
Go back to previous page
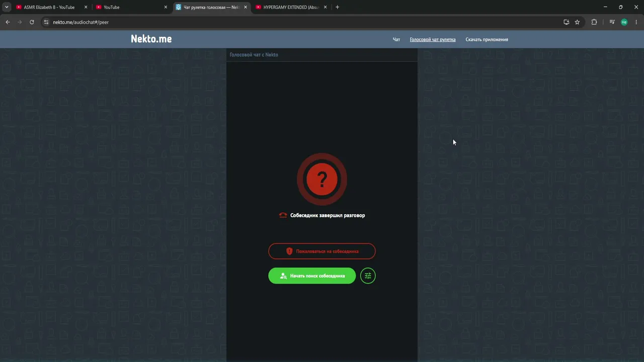[x=8, y=22]
